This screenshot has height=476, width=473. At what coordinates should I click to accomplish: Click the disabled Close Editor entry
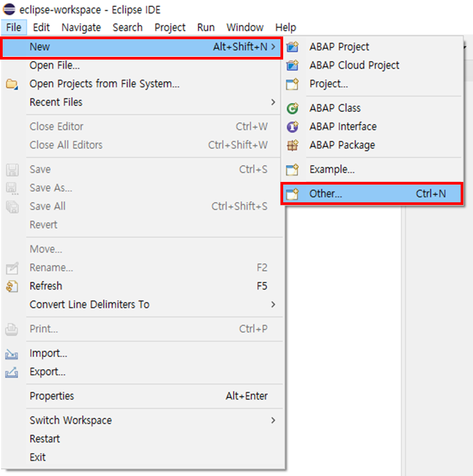[x=142, y=127]
